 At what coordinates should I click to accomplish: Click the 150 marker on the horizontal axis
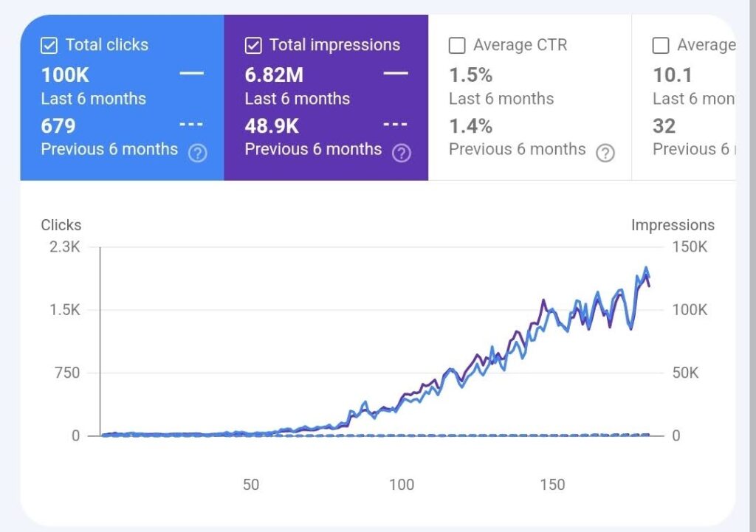click(552, 485)
